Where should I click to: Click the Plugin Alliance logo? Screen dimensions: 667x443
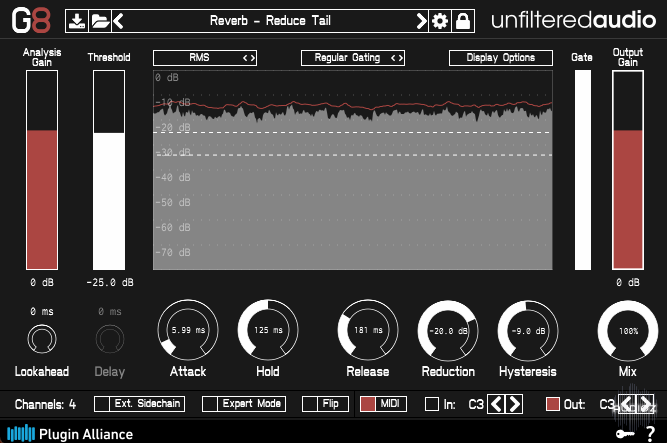(x=70, y=434)
